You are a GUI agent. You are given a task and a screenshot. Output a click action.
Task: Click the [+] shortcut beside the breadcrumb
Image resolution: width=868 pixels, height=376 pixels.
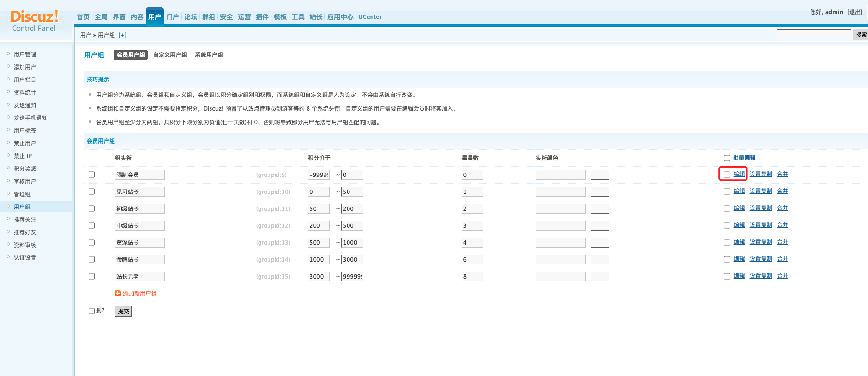[x=122, y=35]
